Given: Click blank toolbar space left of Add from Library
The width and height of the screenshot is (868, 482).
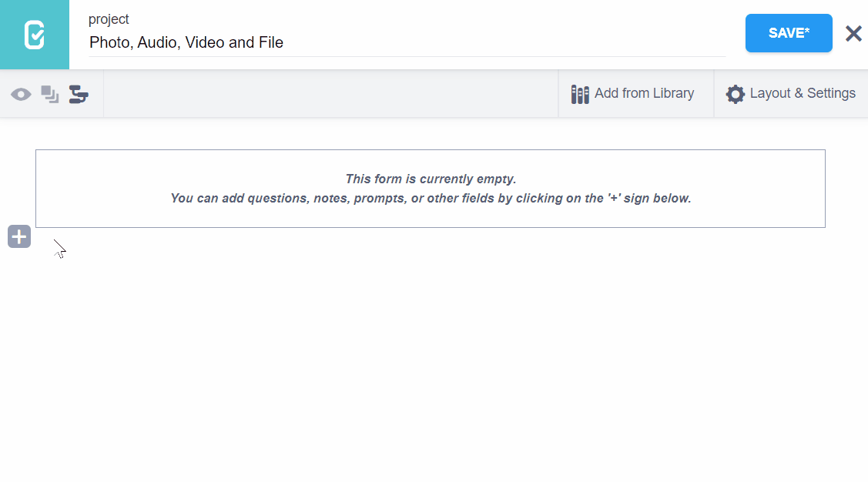Looking at the screenshot, I should pos(331,94).
